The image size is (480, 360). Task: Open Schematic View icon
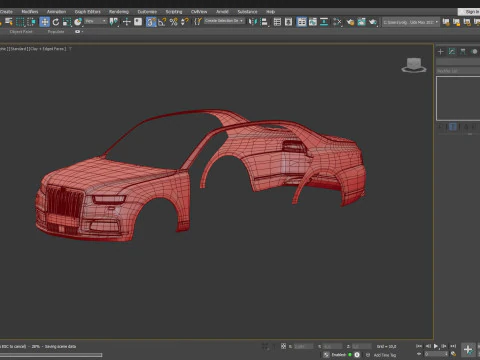point(324,22)
